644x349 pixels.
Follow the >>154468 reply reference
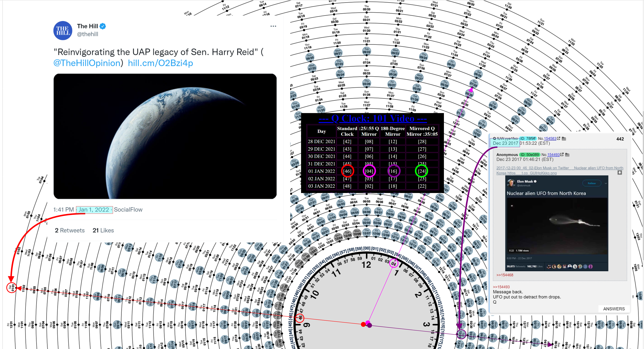504,275
